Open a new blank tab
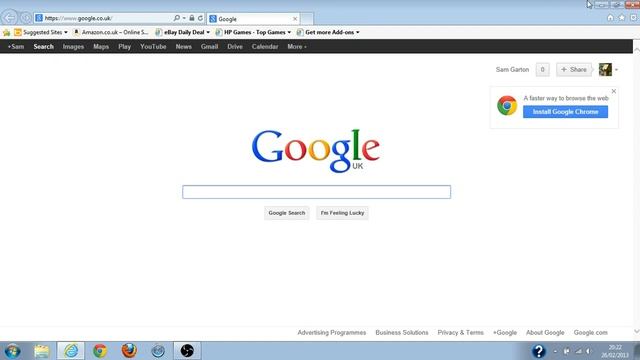The height and width of the screenshot is (360, 640). [307, 19]
